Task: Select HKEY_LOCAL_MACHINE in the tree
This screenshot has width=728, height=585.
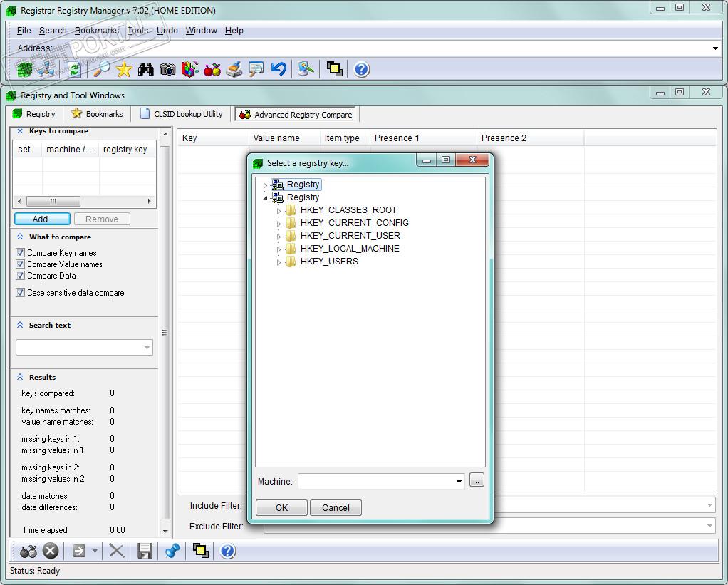Action: click(x=350, y=249)
